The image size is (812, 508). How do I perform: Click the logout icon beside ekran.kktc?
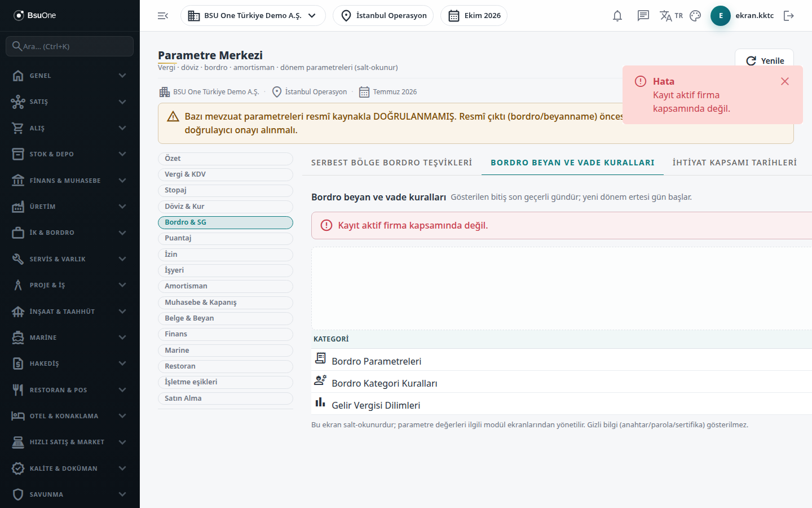pyautogui.click(x=789, y=16)
